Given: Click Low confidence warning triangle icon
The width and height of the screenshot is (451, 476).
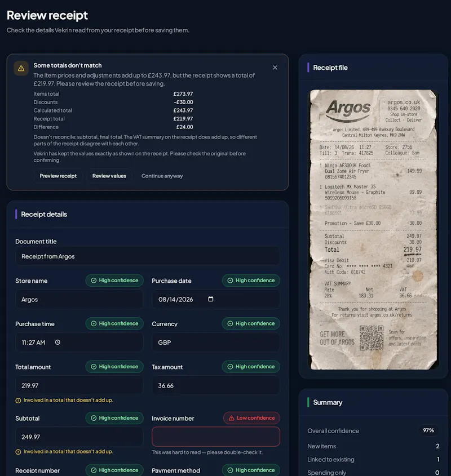Looking at the screenshot, I should coord(231,418).
